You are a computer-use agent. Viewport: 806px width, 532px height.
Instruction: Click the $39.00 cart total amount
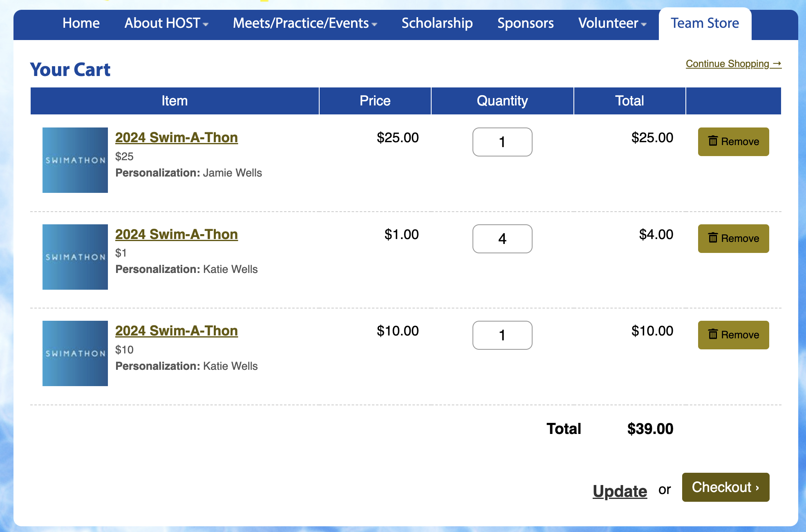(x=650, y=429)
